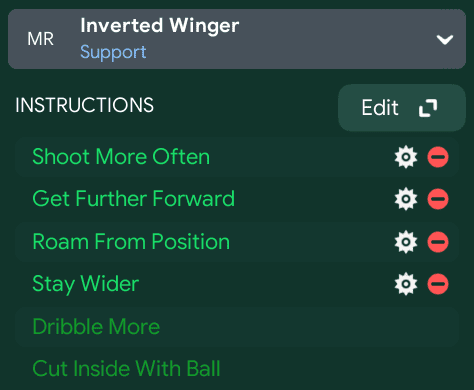This screenshot has width=474, height=390.
Task: Click the MR position label
Action: point(40,39)
